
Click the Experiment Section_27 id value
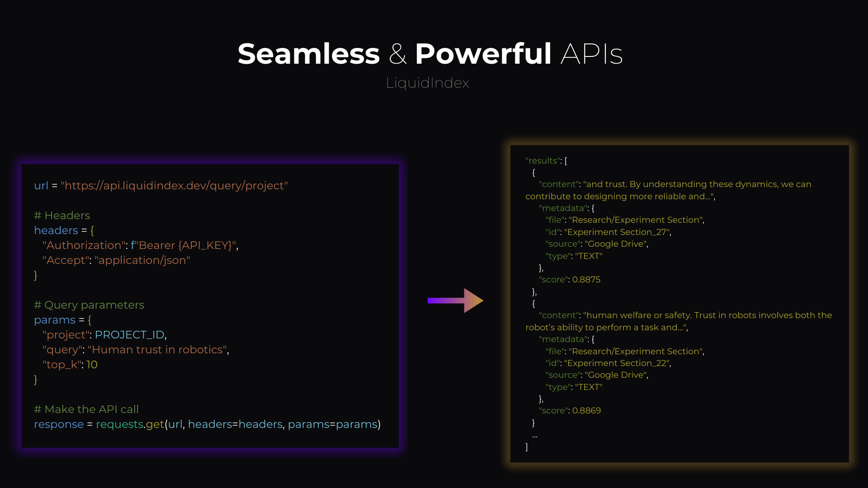(617, 232)
